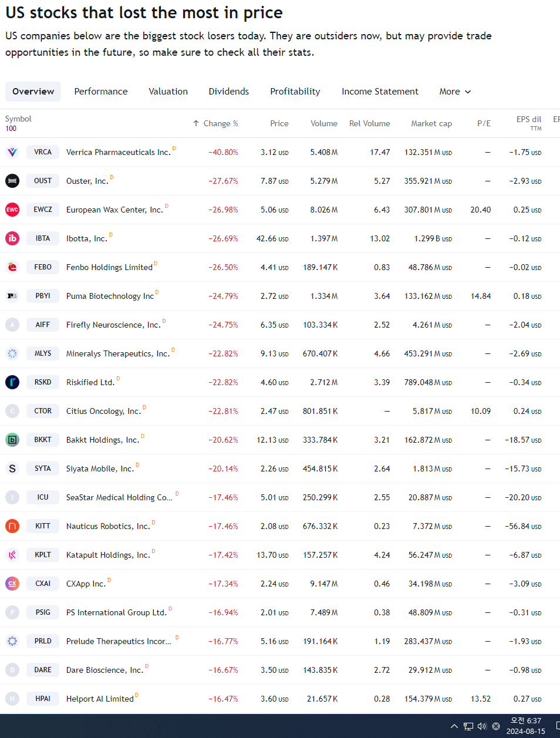Sort by the Volume column header
Screen dimensions: 560x738
324,123
